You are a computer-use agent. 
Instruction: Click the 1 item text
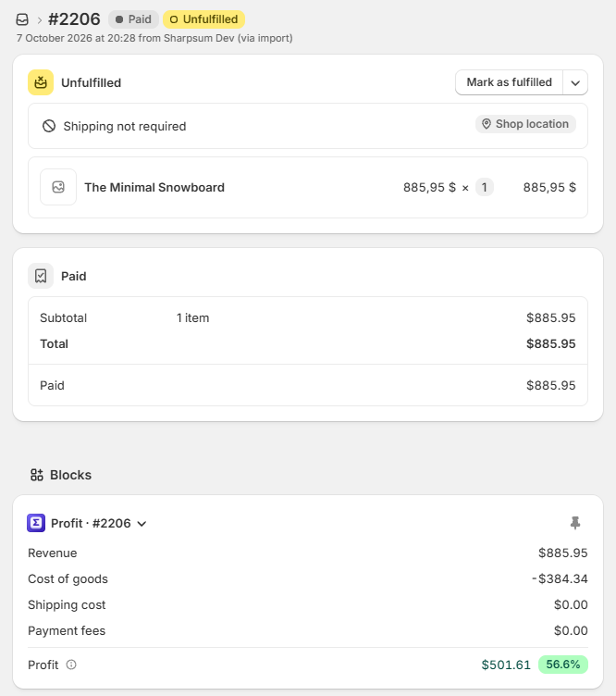(192, 317)
